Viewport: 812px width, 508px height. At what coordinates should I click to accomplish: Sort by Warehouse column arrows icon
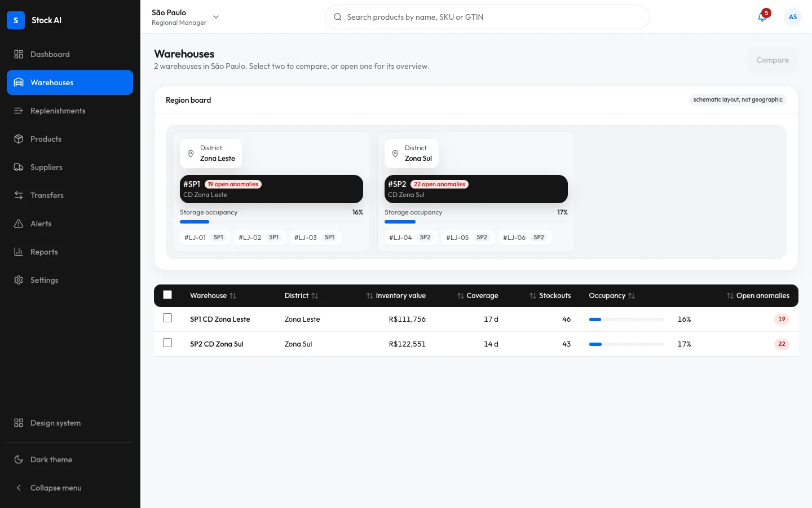(x=233, y=296)
